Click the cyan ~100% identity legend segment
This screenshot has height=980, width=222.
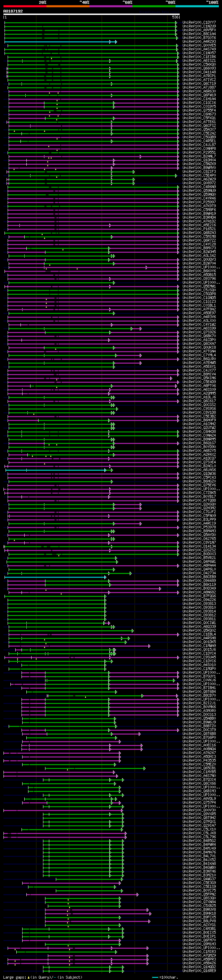point(197,6)
